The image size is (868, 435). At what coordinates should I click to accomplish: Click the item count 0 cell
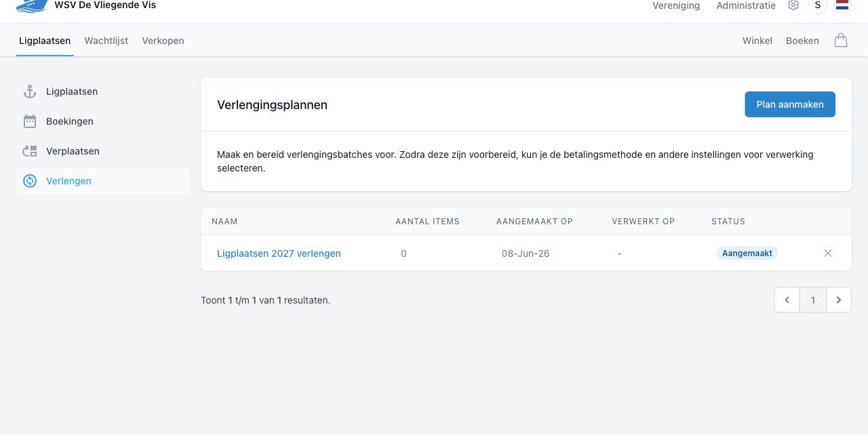pyautogui.click(x=403, y=253)
